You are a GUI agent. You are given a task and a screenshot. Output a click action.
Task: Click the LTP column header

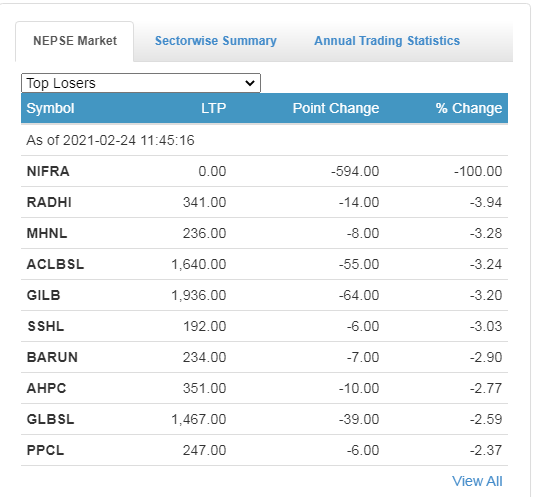[x=213, y=108]
